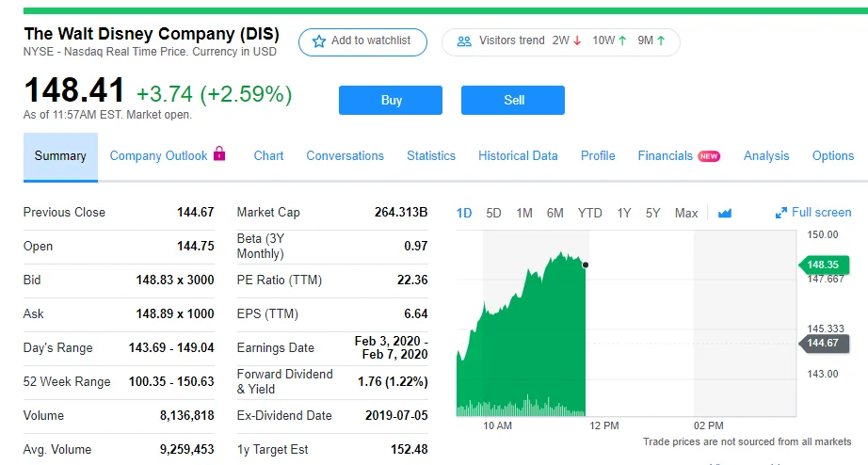Viewport: 868px width, 465px height.
Task: Switch chart type with the area chart icon
Action: (725, 213)
